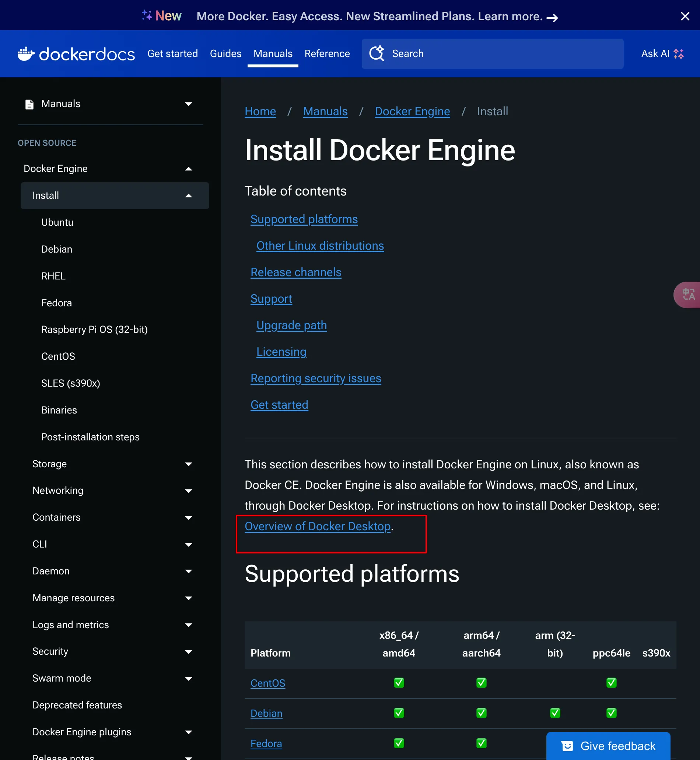Click Debian arm (32-bit) checkmark icon
Image resolution: width=700 pixels, height=760 pixels.
pyautogui.click(x=555, y=713)
